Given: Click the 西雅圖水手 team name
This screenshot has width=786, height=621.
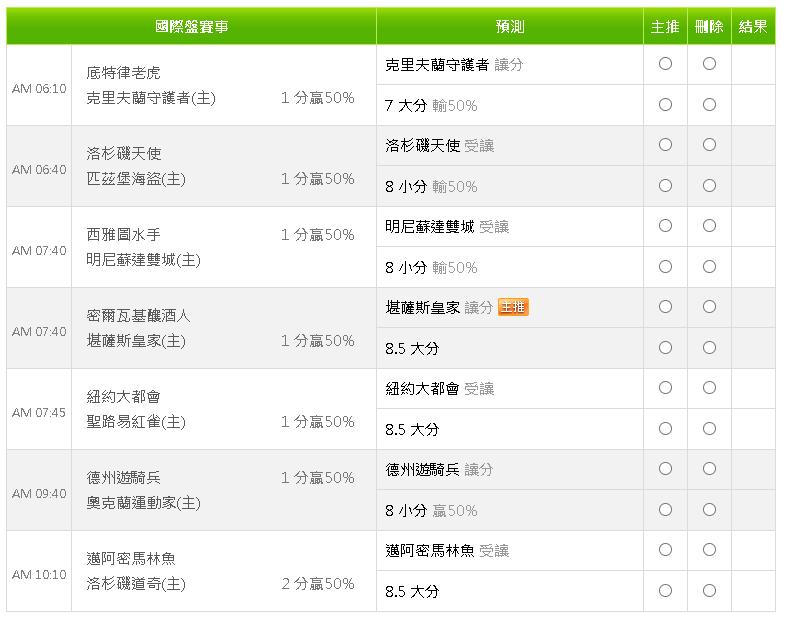Looking at the screenshot, I should click(x=123, y=235).
